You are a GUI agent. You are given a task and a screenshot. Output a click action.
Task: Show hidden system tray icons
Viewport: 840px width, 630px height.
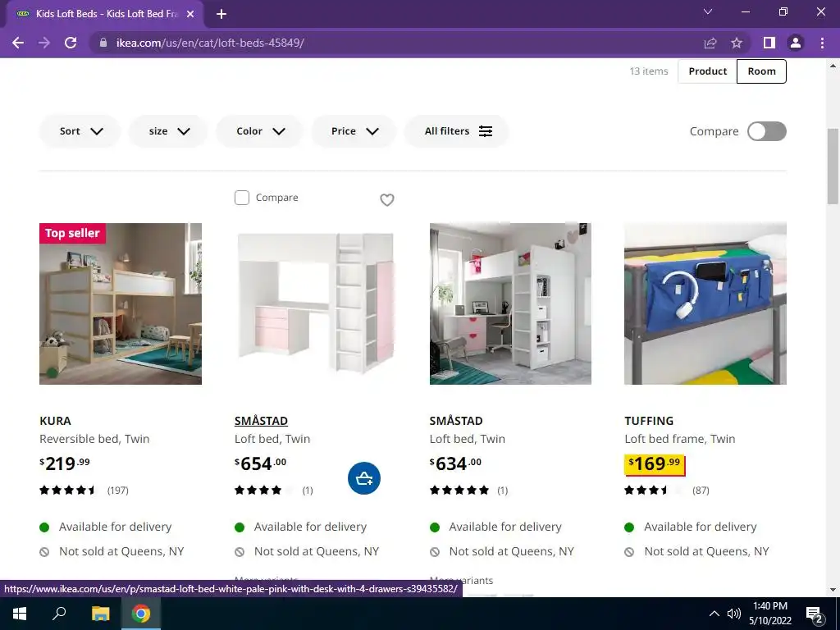pyautogui.click(x=714, y=614)
